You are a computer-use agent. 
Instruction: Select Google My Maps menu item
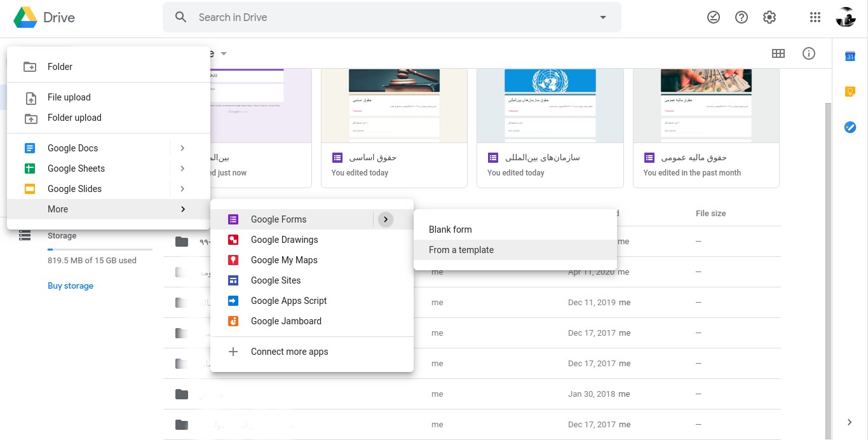[x=312, y=260]
